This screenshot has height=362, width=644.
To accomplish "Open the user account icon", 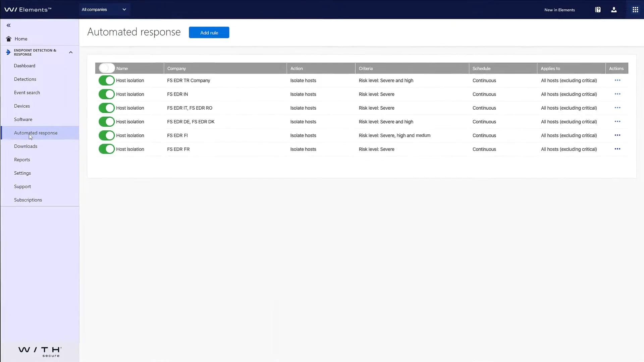I will [x=614, y=10].
